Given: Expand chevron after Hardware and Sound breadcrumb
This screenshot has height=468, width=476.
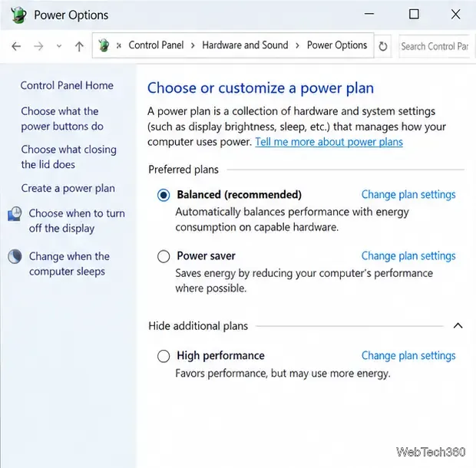Looking at the screenshot, I should (297, 46).
